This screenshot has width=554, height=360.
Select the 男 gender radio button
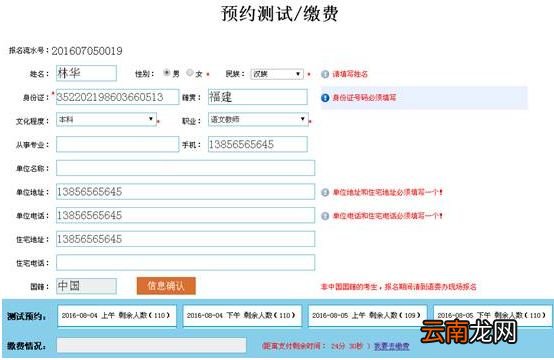pyautogui.click(x=167, y=73)
